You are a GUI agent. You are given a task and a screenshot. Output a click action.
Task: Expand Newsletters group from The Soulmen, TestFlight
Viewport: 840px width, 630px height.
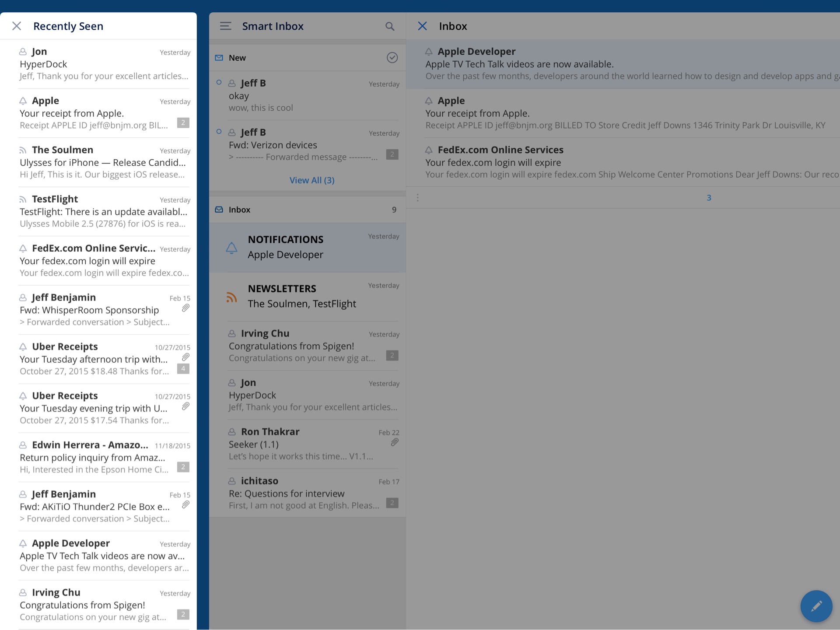click(302, 304)
